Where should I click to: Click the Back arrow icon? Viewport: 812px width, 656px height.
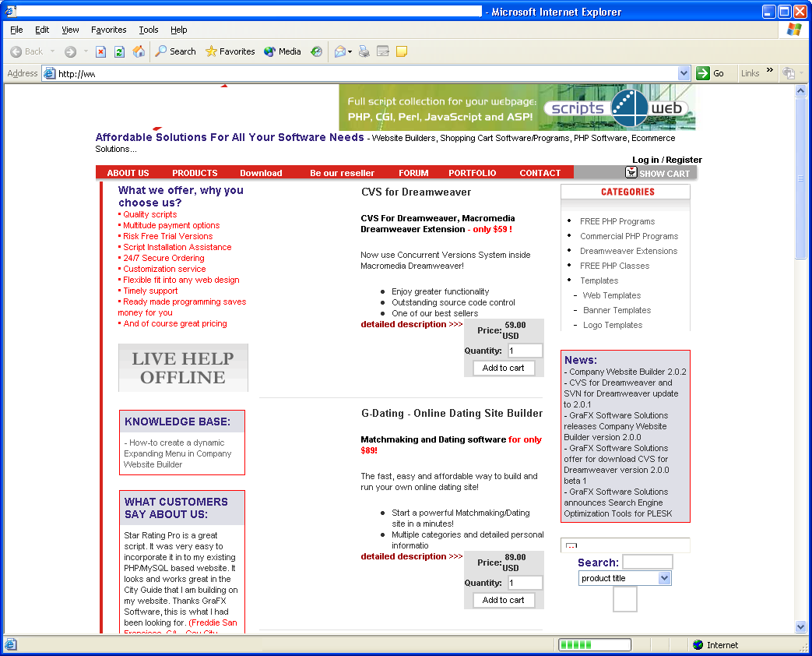pos(16,51)
